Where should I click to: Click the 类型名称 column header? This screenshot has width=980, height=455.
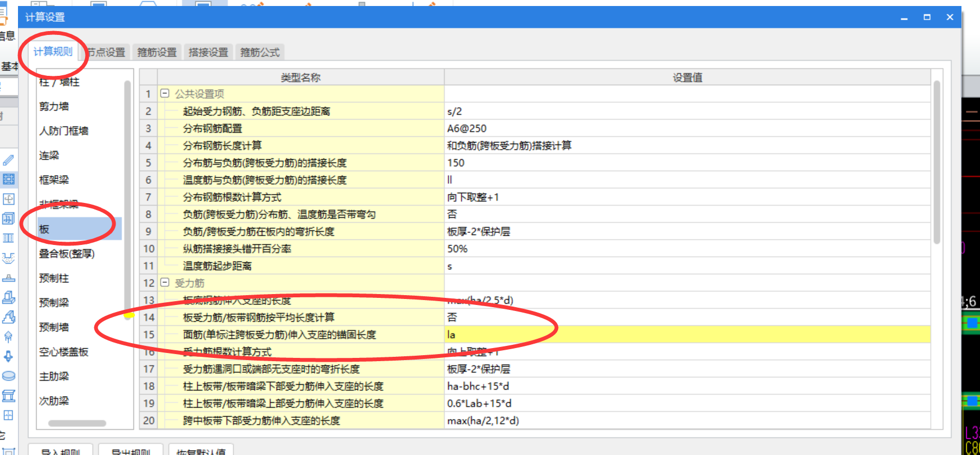[x=300, y=77]
